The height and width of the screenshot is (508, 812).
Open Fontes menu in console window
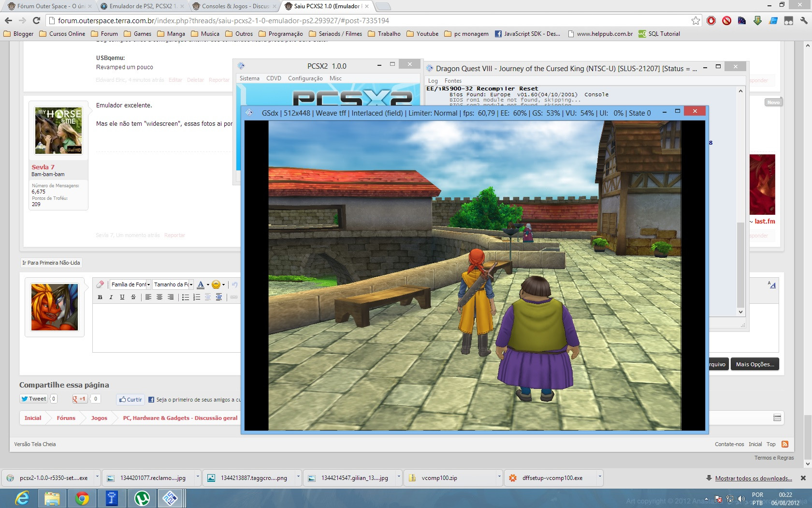click(453, 81)
